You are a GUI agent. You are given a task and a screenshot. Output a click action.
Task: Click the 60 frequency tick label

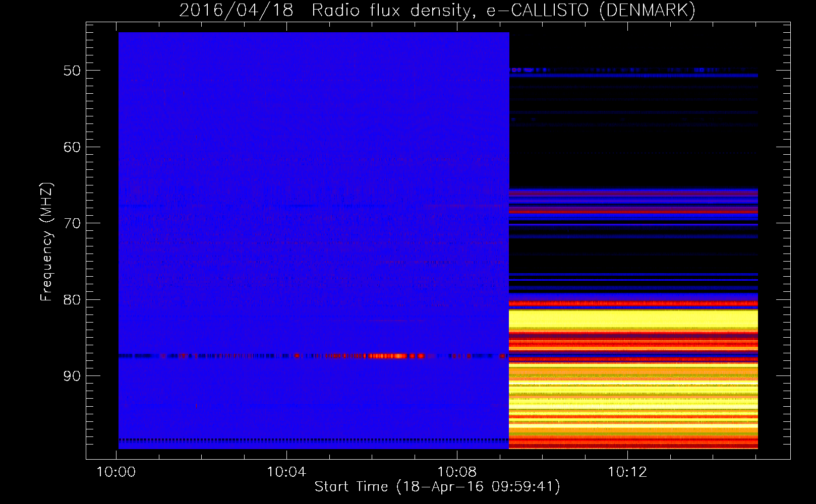pyautogui.click(x=72, y=147)
